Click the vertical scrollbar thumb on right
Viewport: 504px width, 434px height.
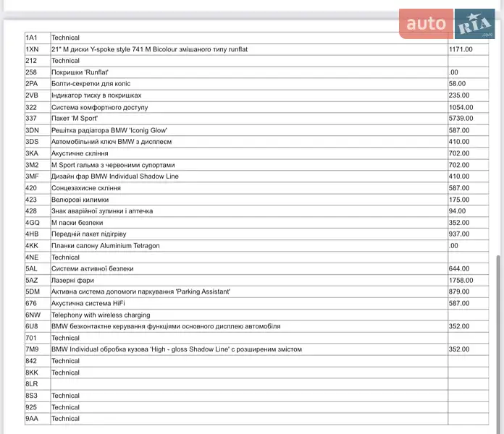pyautogui.click(x=497, y=340)
